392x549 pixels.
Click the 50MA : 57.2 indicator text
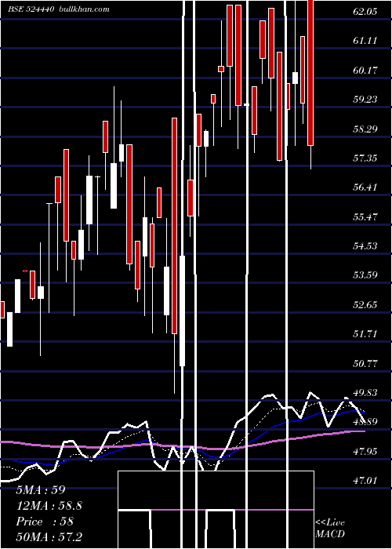(49, 536)
